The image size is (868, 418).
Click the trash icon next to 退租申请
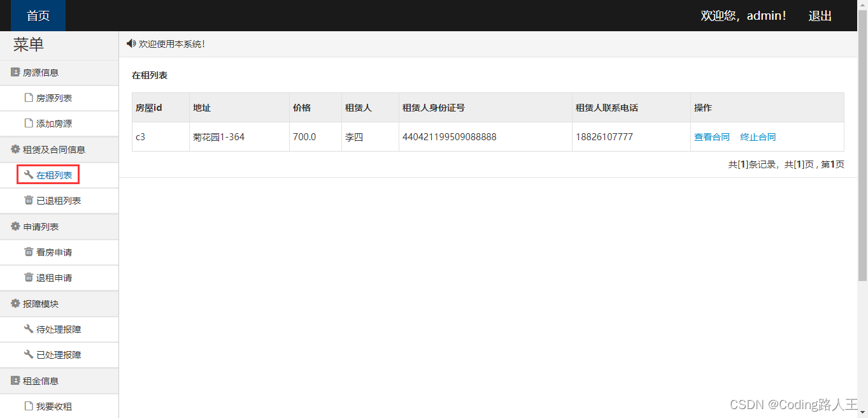tap(28, 277)
